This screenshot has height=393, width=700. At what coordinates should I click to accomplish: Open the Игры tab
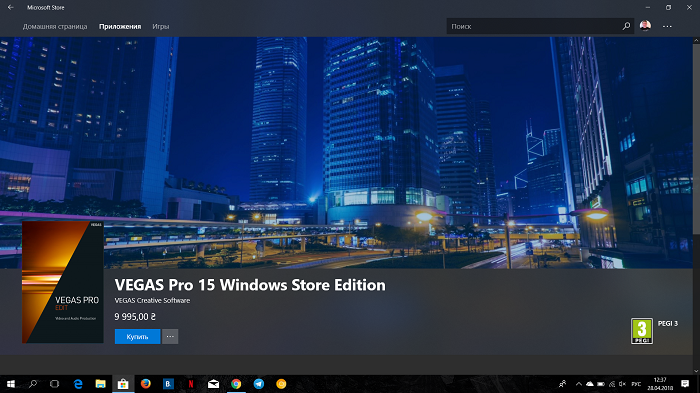click(161, 27)
